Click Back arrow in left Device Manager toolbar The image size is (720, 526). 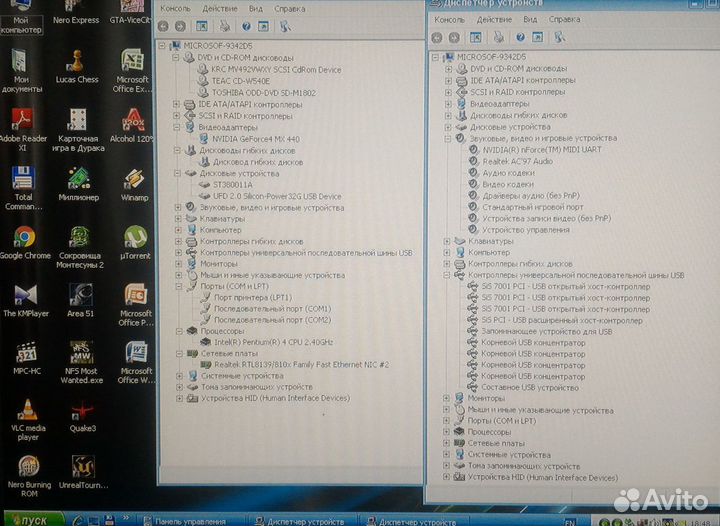click(163, 26)
